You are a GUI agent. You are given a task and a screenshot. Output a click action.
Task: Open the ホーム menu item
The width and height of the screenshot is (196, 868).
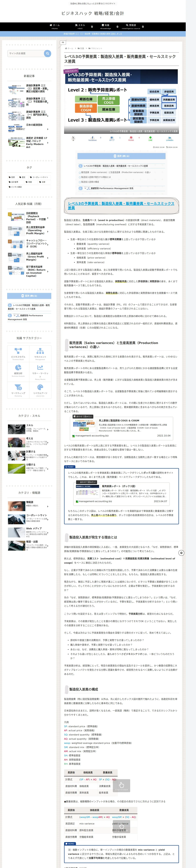[55, 27]
